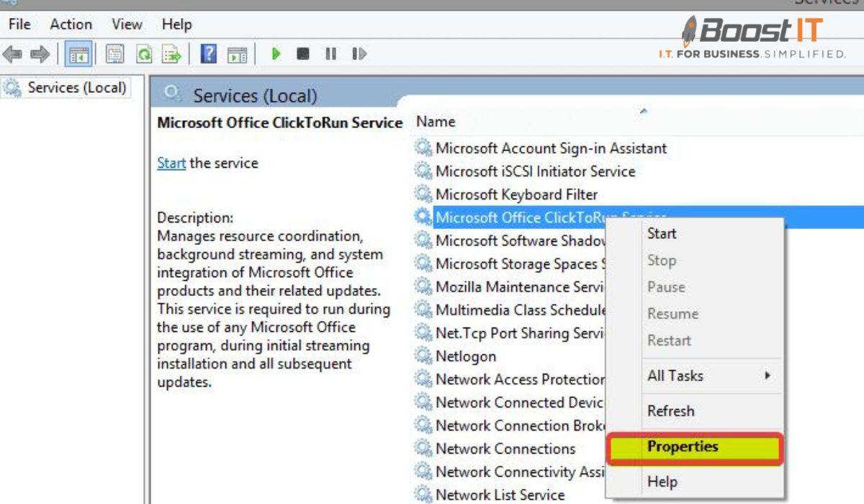Click gear icon beside Network List Service
This screenshot has height=504, width=864.
pos(423,494)
